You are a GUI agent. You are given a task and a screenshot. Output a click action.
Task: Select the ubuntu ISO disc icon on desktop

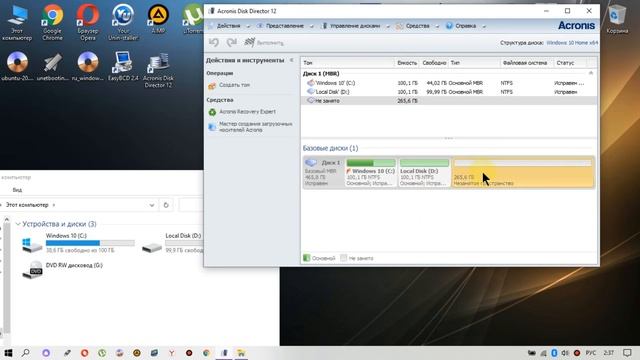click(x=17, y=67)
